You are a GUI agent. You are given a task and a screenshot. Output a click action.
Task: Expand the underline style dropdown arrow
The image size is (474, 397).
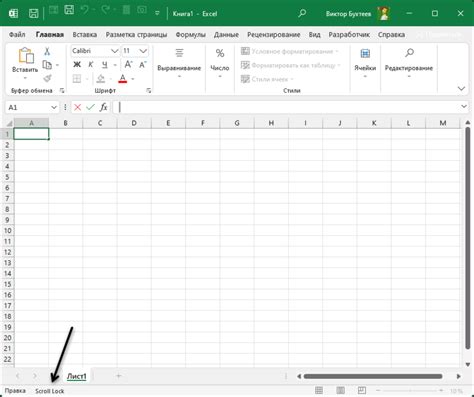pyautogui.click(x=115, y=65)
